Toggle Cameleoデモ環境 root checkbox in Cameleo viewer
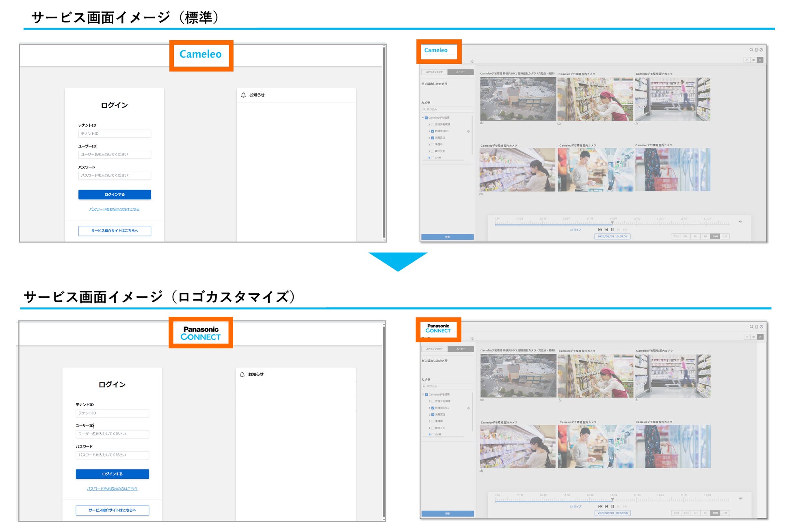The height and width of the screenshot is (532, 792). (x=426, y=118)
